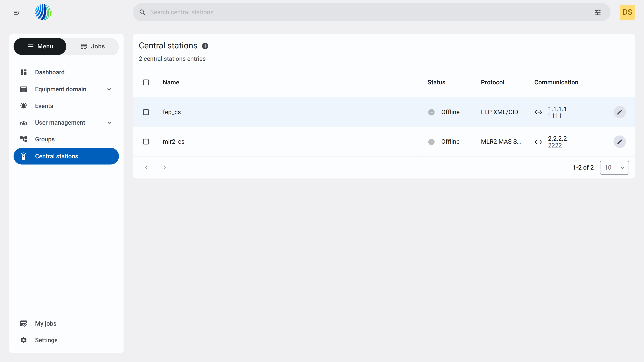This screenshot has height=362, width=644.
Task: Select Central stations in the sidebar
Action: point(66,156)
